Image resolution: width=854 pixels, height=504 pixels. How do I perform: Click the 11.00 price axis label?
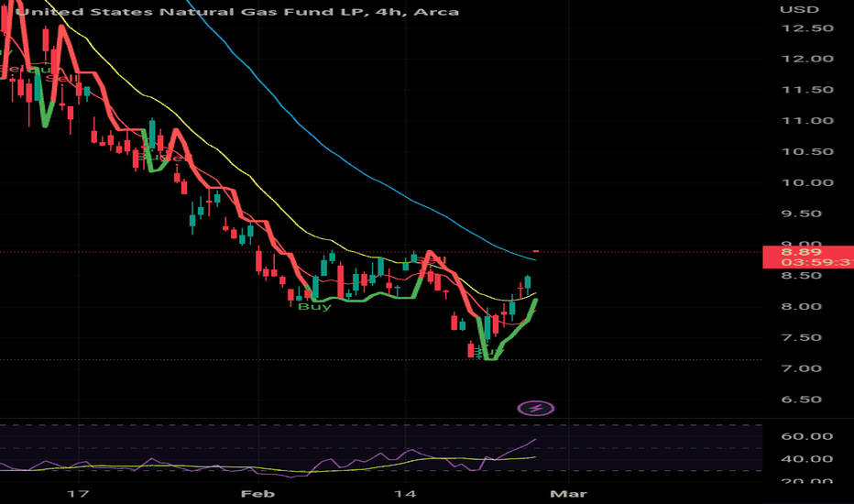807,121
